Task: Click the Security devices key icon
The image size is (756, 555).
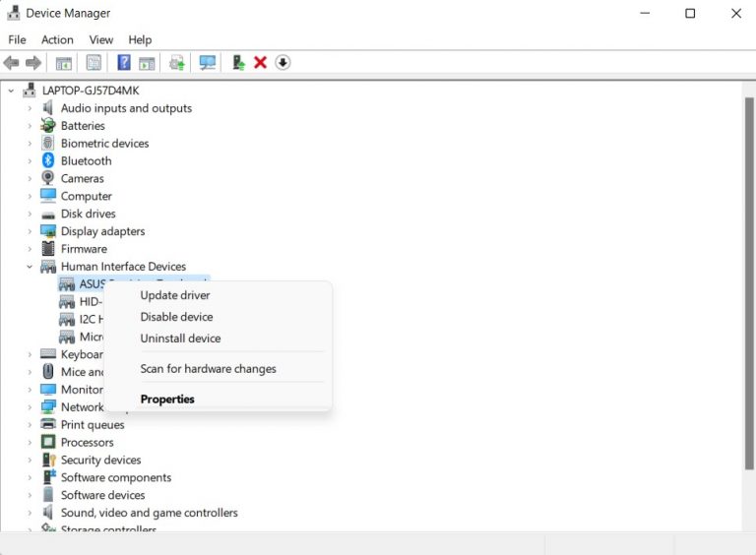Action: [48, 460]
